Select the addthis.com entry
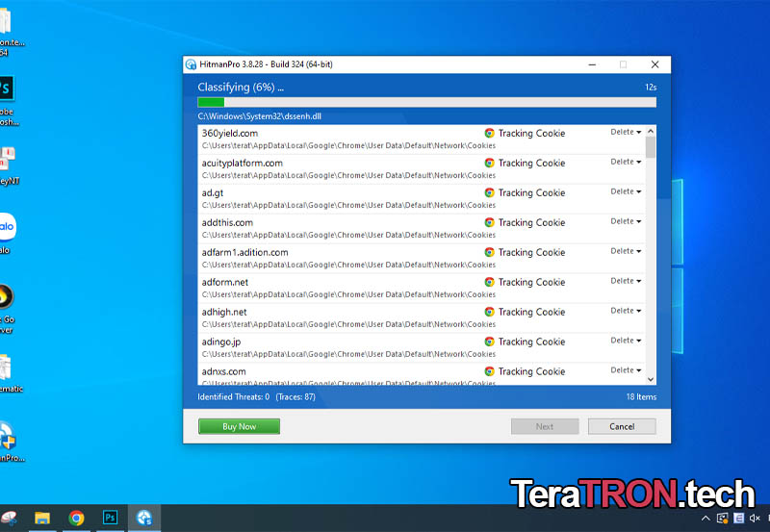Screen dimensions: 770x532 (422, 229)
